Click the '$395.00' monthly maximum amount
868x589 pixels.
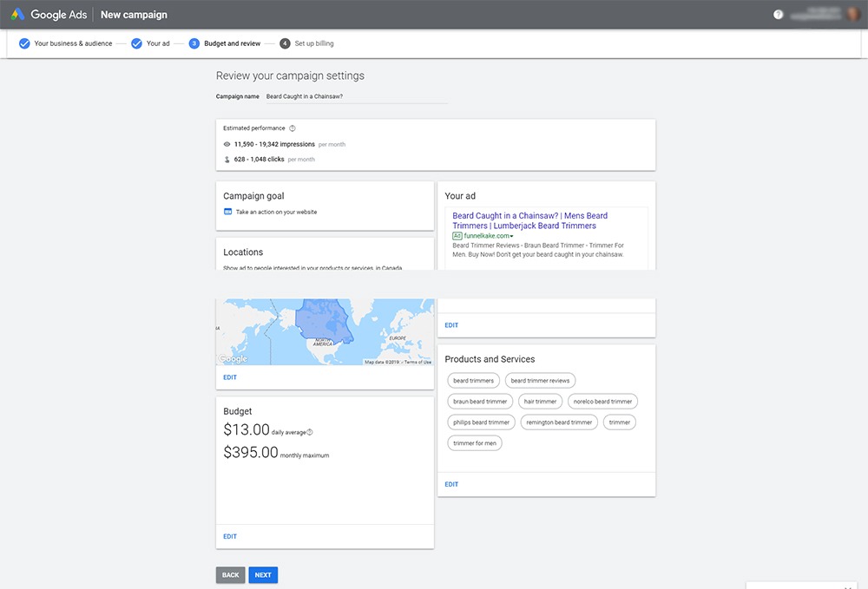(x=251, y=453)
